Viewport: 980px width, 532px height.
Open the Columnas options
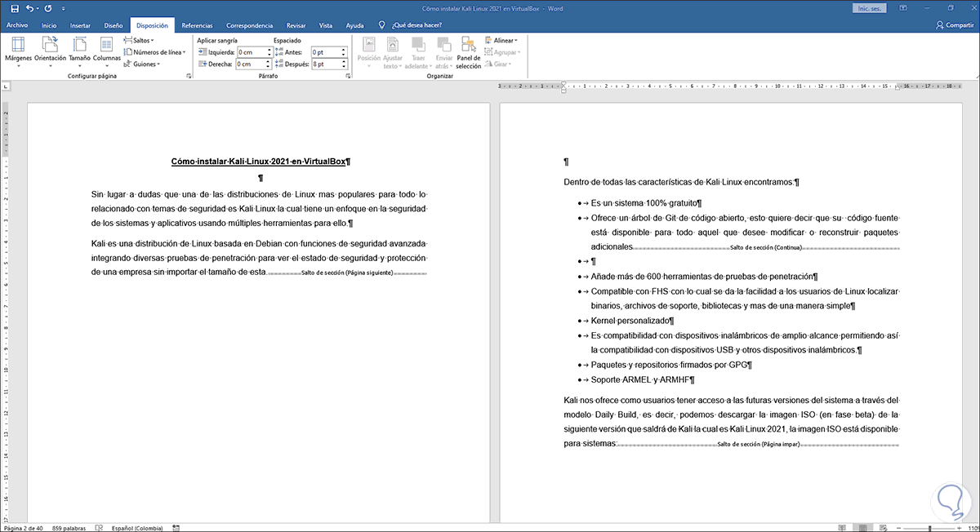point(106,51)
